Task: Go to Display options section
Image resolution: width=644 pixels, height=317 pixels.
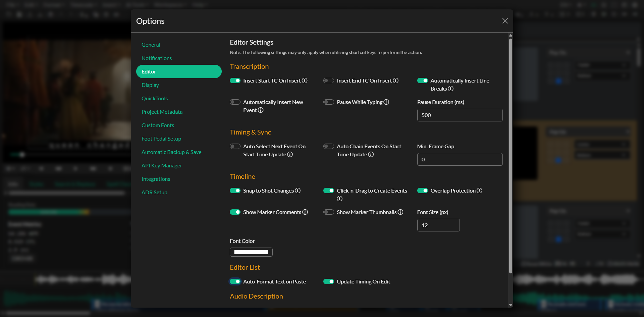Action: 179,85
